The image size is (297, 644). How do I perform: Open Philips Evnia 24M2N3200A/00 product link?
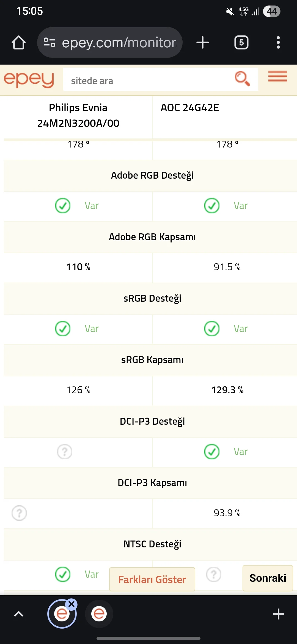[78, 115]
